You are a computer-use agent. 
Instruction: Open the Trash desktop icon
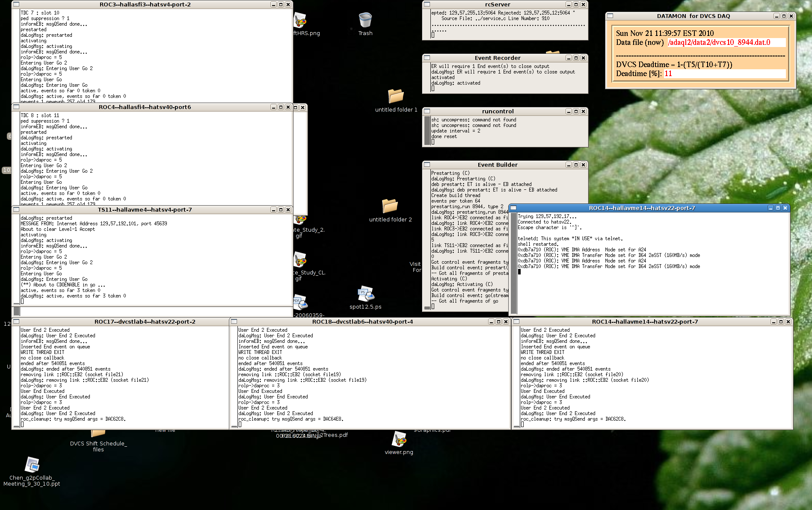tap(365, 20)
